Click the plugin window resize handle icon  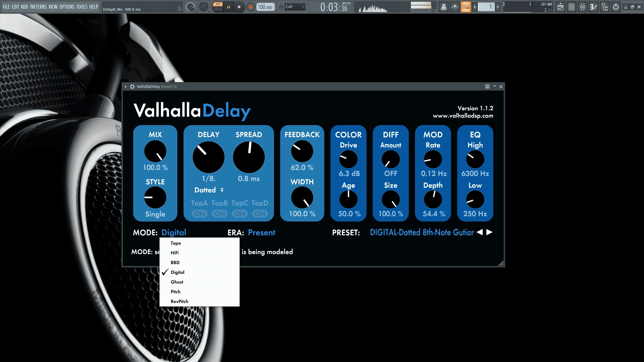tap(501, 263)
